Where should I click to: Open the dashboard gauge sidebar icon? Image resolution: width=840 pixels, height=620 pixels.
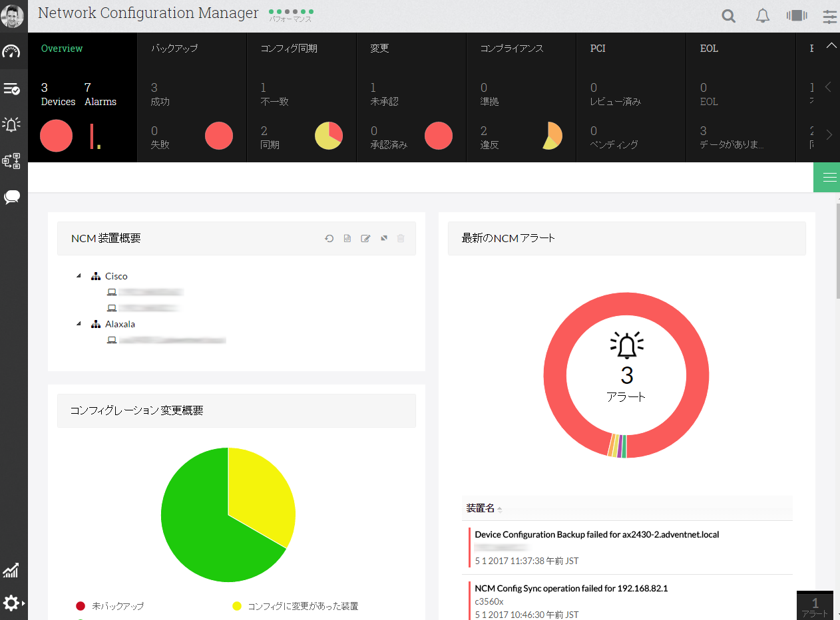[11, 51]
